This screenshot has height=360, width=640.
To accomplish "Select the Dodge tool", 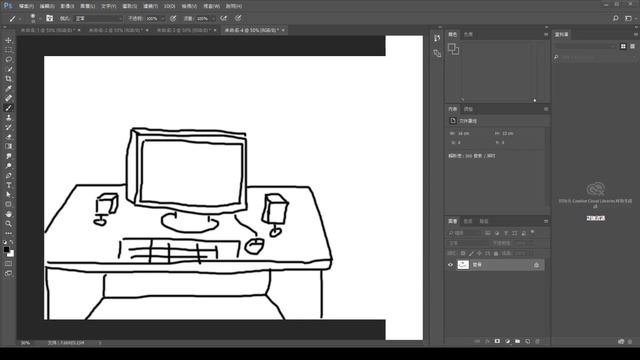I will click(x=9, y=166).
